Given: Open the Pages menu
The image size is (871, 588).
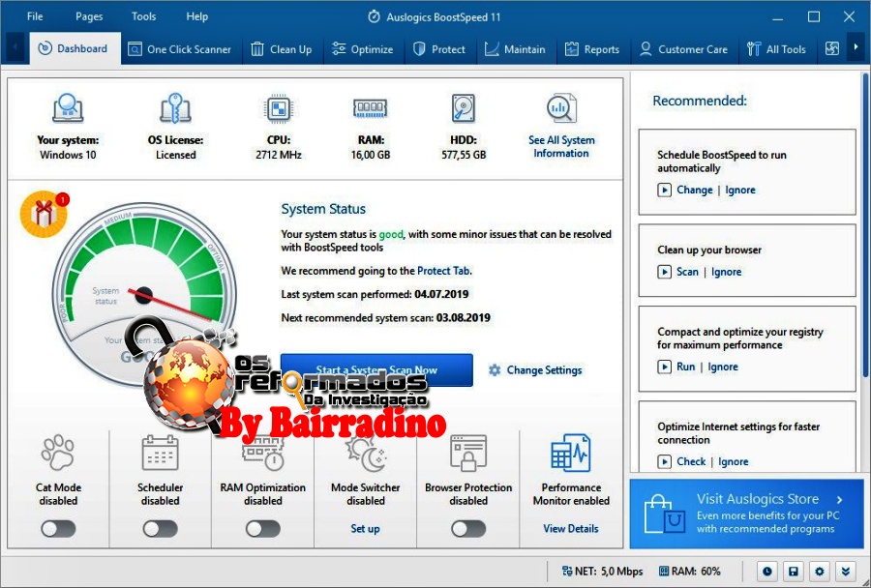Looking at the screenshot, I should coord(89,16).
